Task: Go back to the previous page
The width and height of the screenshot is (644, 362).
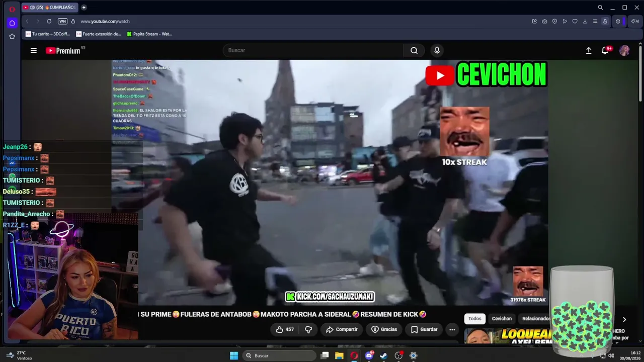Action: (27, 21)
